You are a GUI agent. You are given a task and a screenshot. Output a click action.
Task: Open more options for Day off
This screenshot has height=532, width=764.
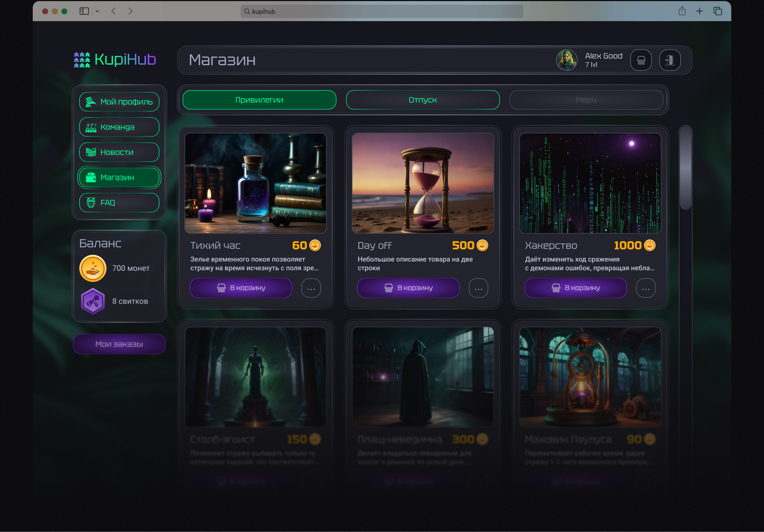[x=478, y=288]
